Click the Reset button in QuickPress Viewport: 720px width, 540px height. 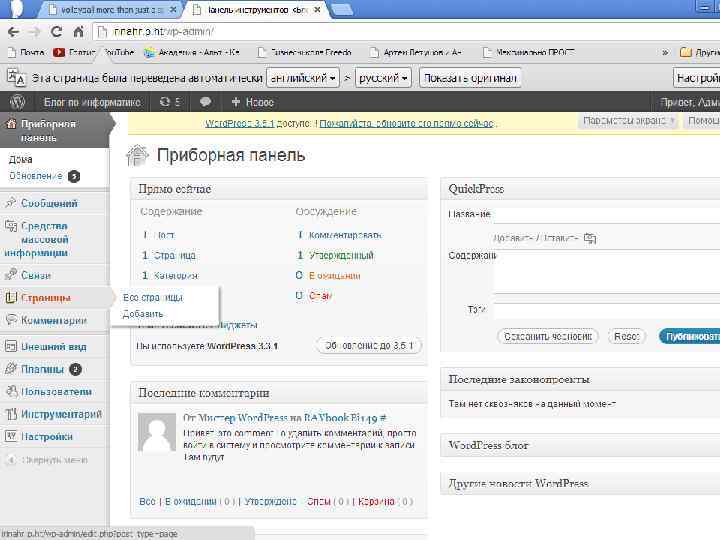627,337
